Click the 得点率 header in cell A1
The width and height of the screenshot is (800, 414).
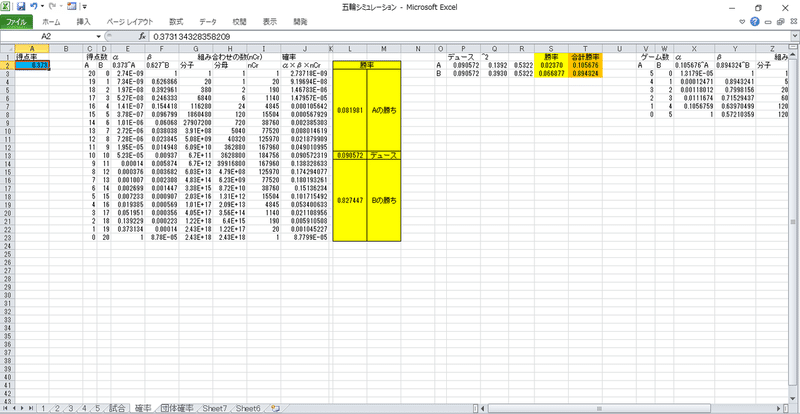tap(32, 57)
